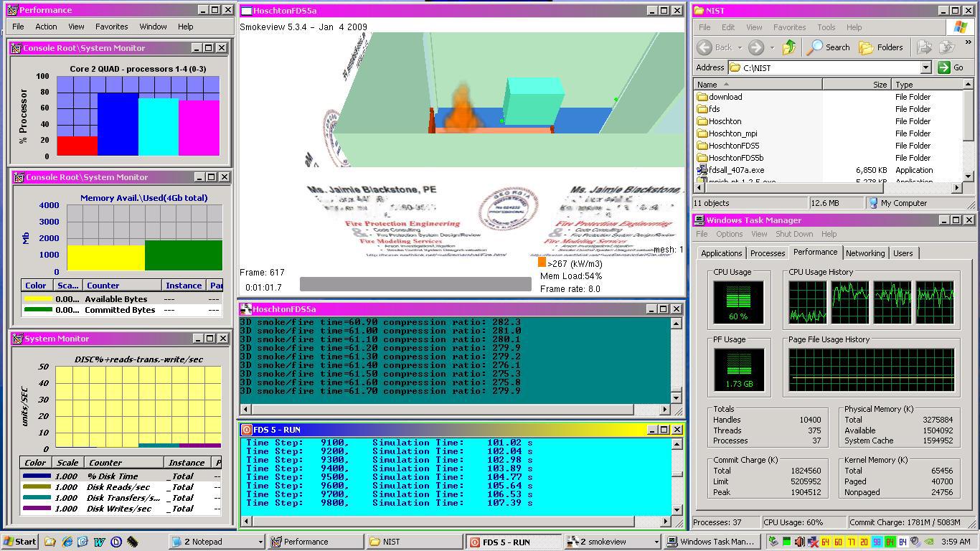Switch to the Performance taskbar button
980x551 pixels.
click(x=316, y=542)
